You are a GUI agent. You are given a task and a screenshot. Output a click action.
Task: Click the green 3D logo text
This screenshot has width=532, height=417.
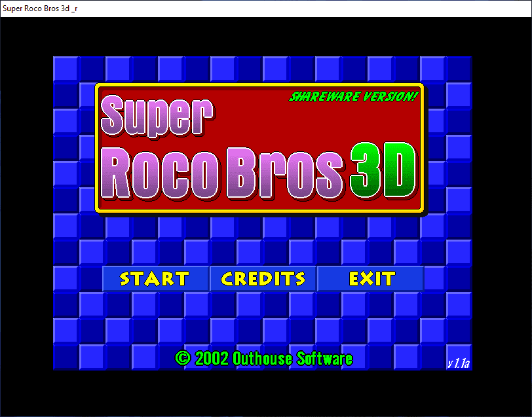click(383, 172)
